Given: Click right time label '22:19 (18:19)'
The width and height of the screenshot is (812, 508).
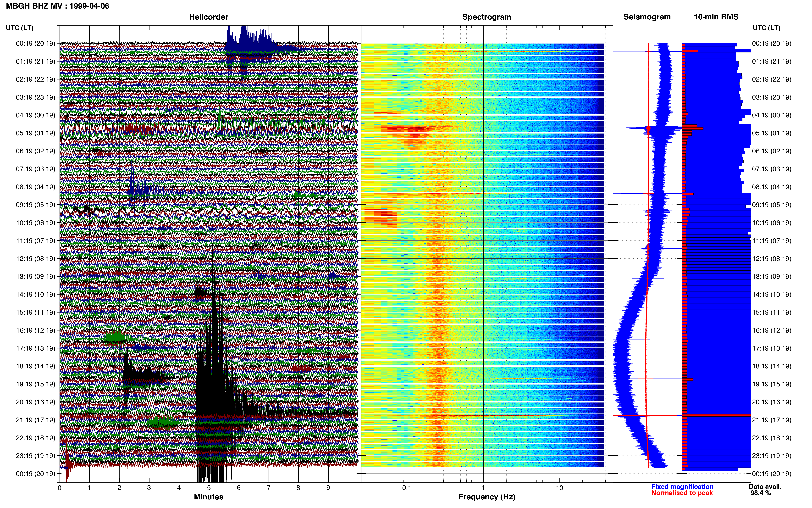Looking at the screenshot, I should [x=772, y=438].
